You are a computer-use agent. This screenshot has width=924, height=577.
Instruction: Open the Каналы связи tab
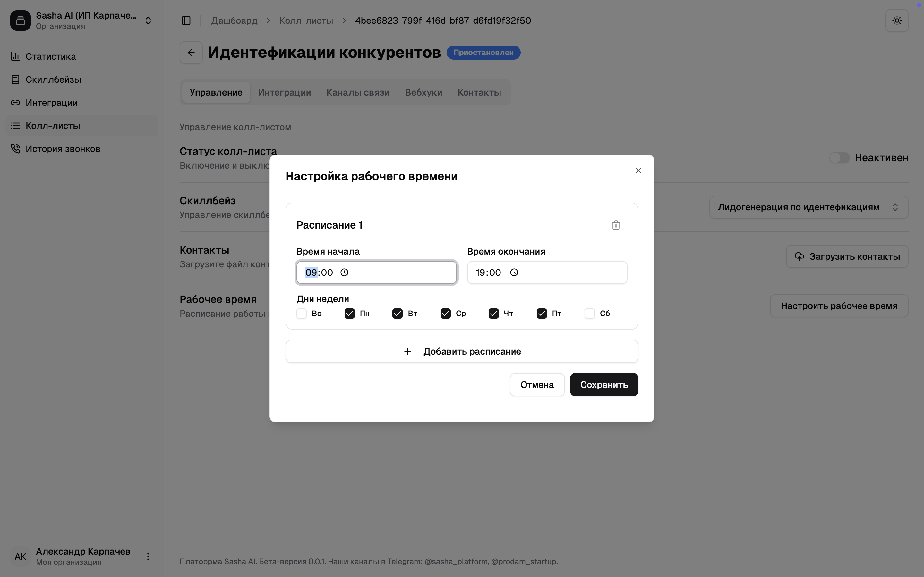(x=358, y=92)
